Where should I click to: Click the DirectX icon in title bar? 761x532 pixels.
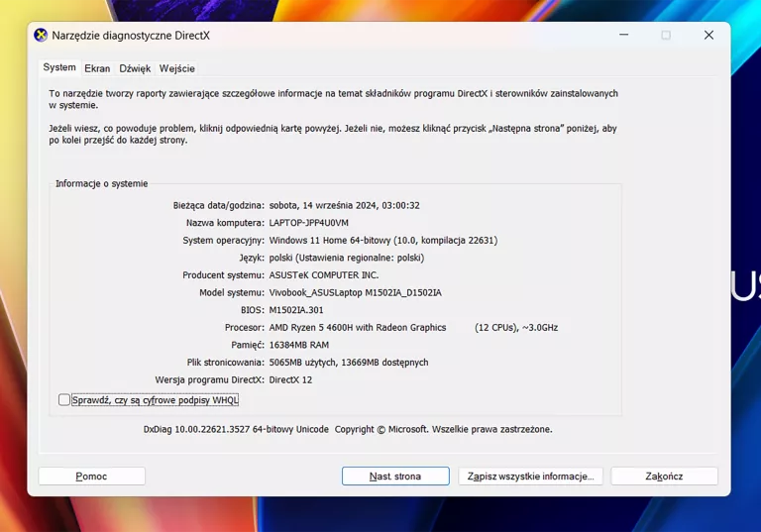pyautogui.click(x=41, y=35)
